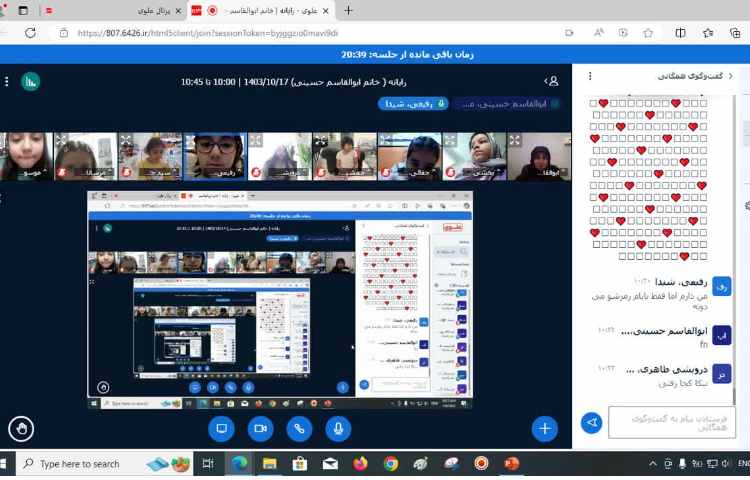Collapse the public chat panel chevron
Viewport: 750px width, 480px height.
741,76
